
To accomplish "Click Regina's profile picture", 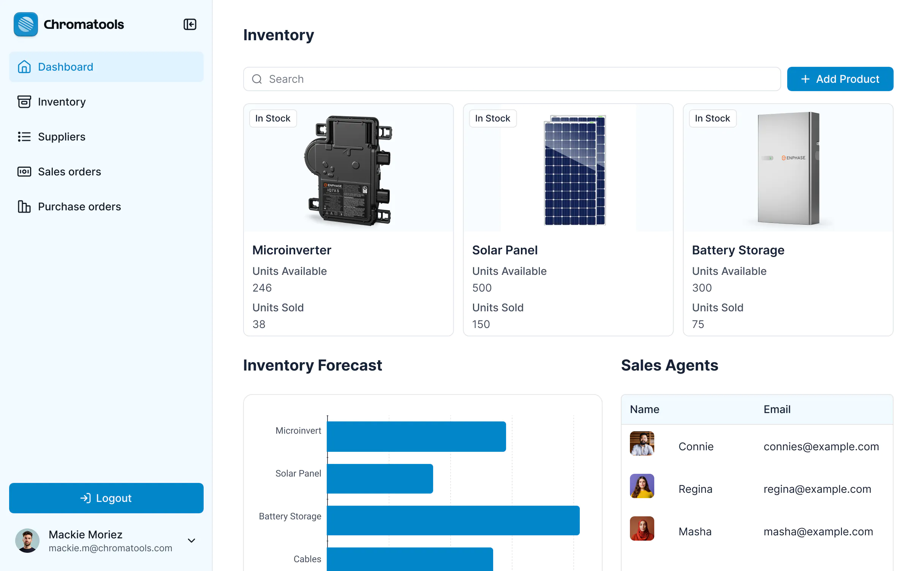I will [x=642, y=486].
